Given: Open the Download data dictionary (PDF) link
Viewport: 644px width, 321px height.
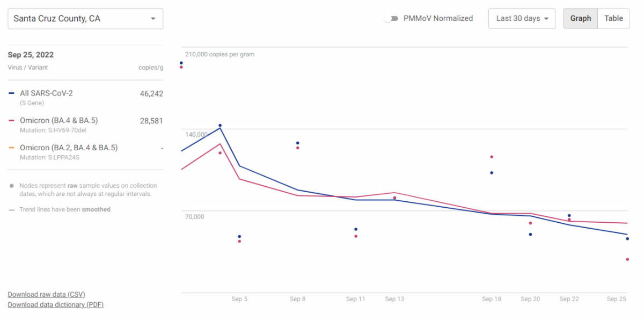Looking at the screenshot, I should pos(55,304).
